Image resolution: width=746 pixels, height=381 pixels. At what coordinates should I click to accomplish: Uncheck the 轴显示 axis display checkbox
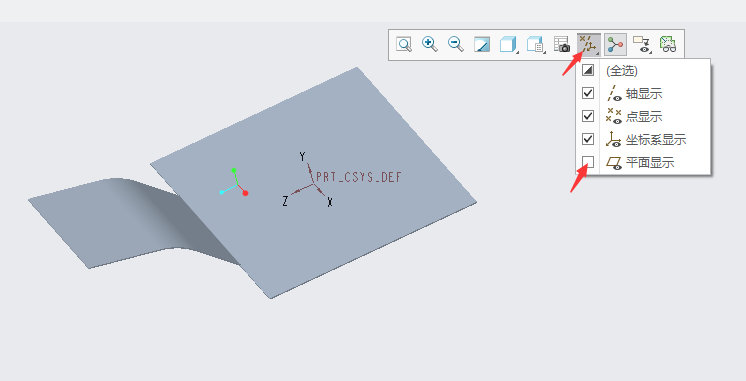[x=588, y=93]
